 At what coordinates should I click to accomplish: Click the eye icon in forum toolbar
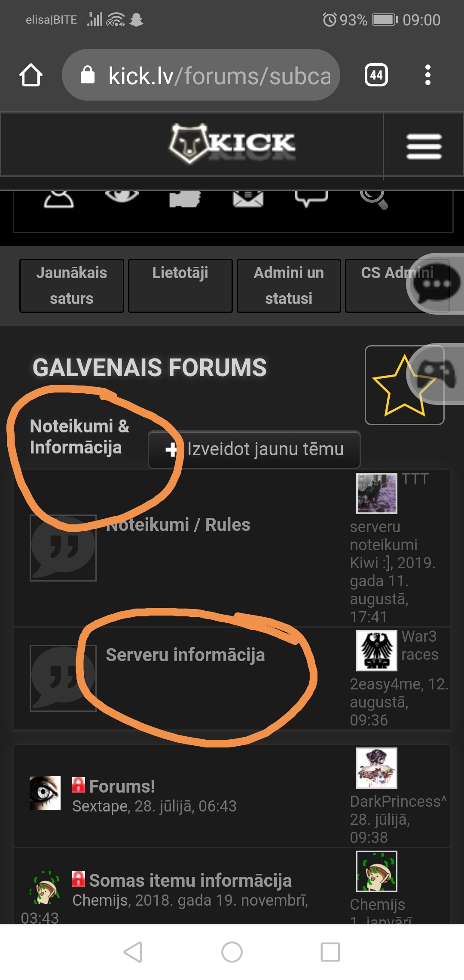pyautogui.click(x=122, y=196)
